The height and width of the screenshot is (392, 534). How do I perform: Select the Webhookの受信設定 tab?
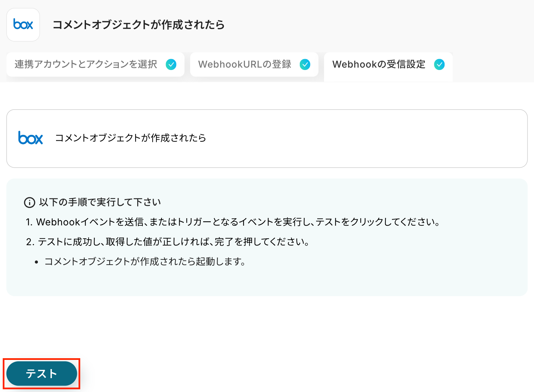(388, 66)
